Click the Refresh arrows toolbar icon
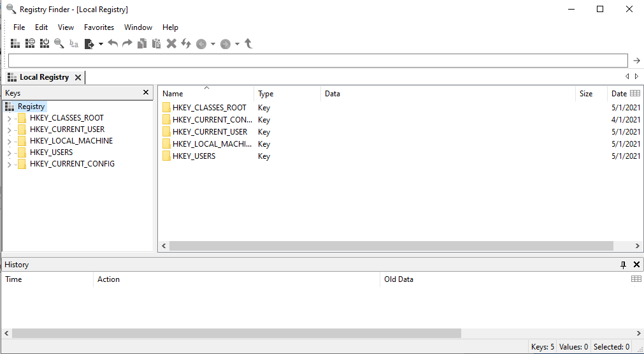Screen dimensions: 644x354 [186, 43]
